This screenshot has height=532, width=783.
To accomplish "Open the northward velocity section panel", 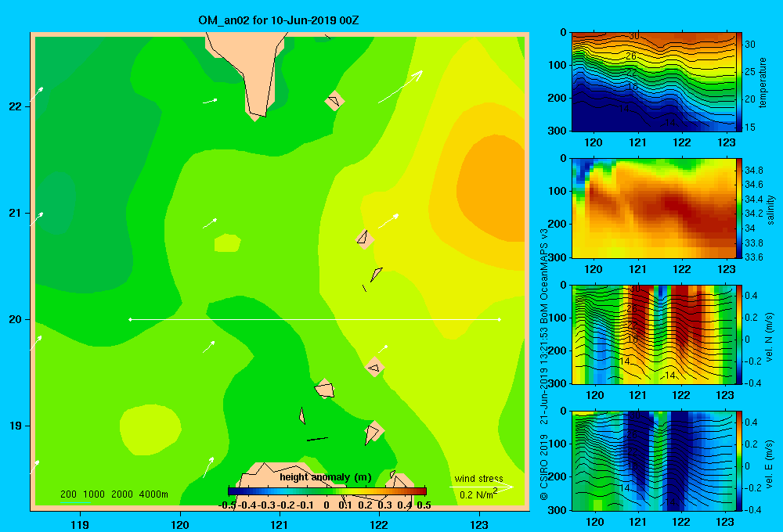I will point(653,334).
